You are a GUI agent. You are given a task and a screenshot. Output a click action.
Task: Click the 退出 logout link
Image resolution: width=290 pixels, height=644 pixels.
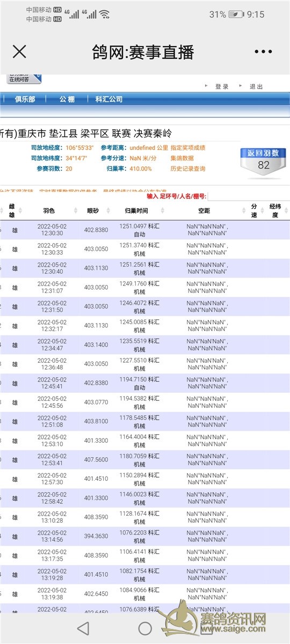tap(256, 86)
